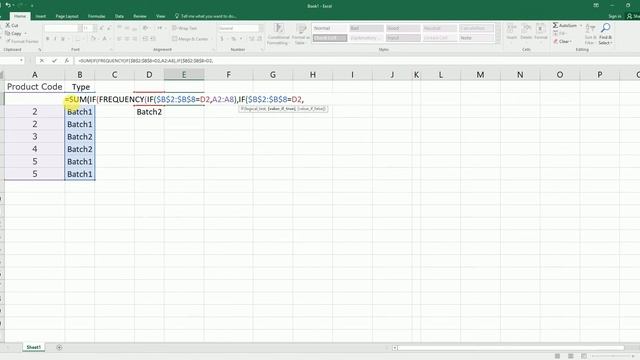Select column M header
Image resolution: width=640 pixels, height=360 pixels.
(480, 75)
